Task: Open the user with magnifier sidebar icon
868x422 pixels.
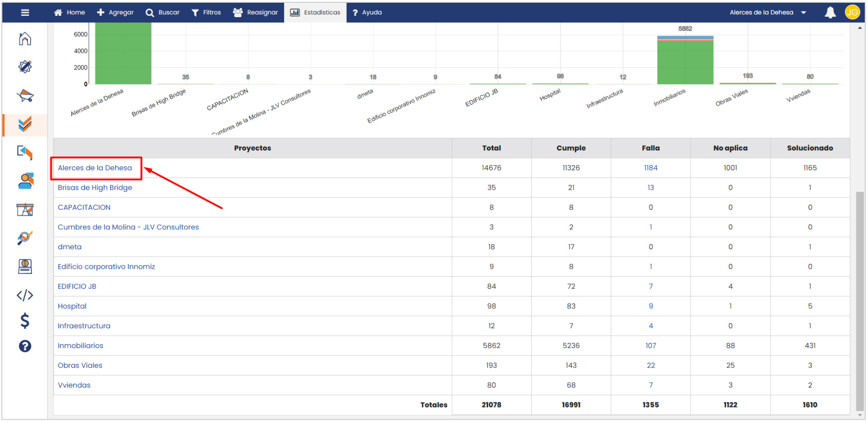Action: [x=25, y=181]
